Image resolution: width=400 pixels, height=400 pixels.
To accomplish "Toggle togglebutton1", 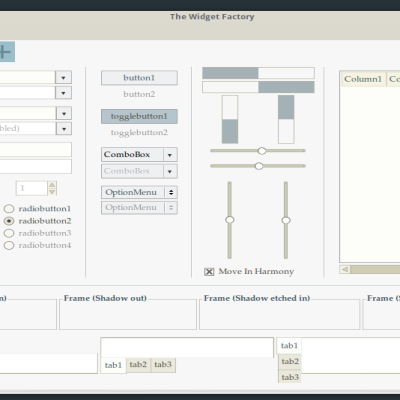I will 139,116.
